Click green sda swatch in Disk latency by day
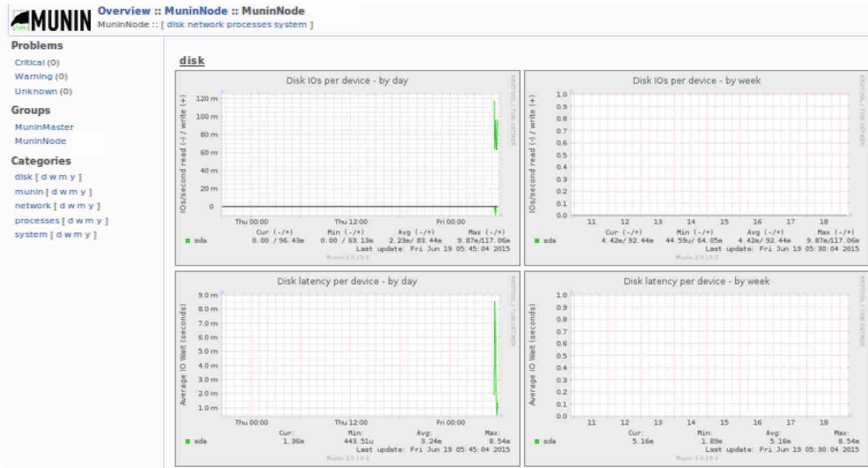 [188, 441]
